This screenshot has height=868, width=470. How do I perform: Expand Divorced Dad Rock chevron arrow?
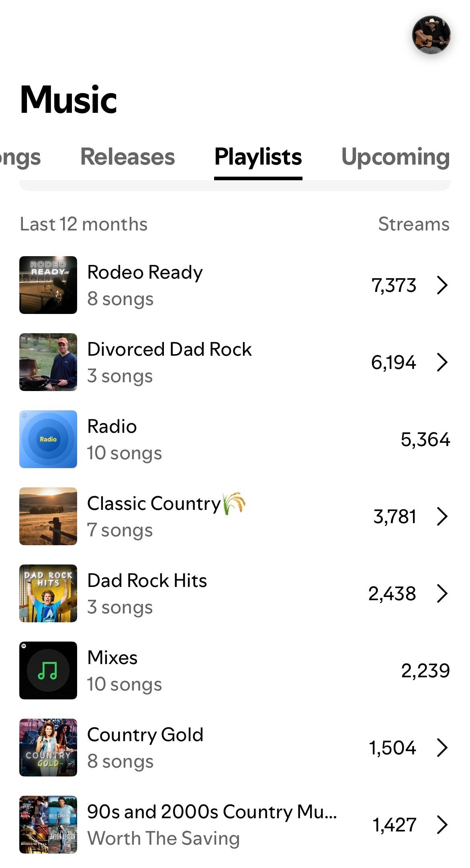coord(442,362)
